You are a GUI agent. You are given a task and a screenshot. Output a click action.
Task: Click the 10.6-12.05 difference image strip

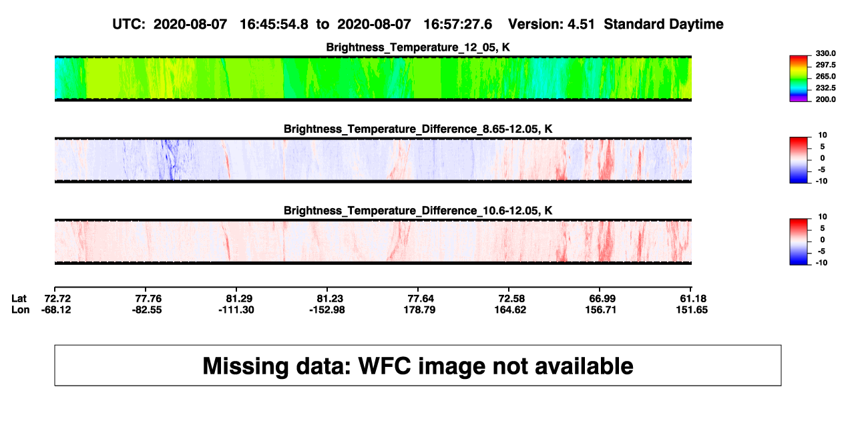373,242
